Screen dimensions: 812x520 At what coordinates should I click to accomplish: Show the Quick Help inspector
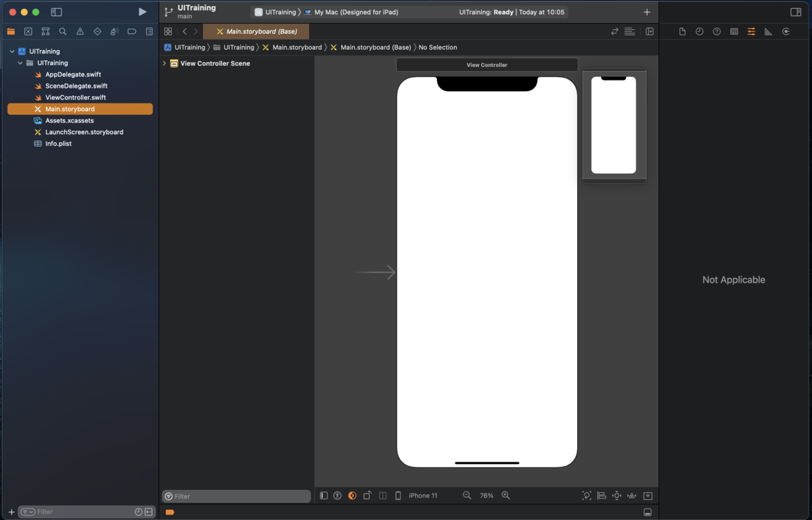pos(717,32)
